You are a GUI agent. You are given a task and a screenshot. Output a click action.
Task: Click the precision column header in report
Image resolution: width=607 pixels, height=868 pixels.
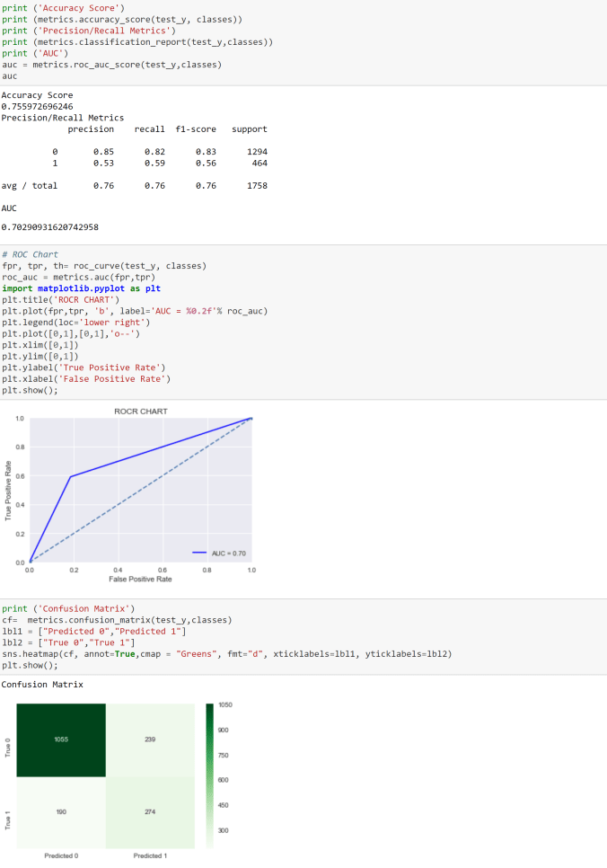pos(91,129)
